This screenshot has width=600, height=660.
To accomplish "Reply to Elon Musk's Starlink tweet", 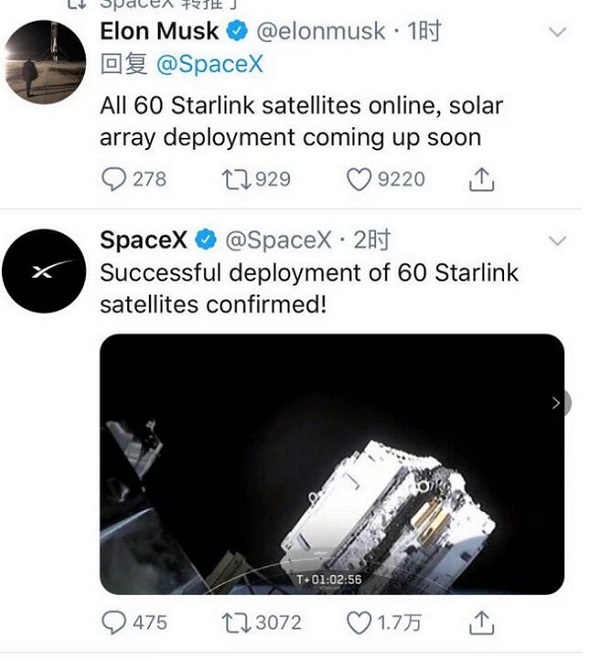I will pyautogui.click(x=115, y=179).
